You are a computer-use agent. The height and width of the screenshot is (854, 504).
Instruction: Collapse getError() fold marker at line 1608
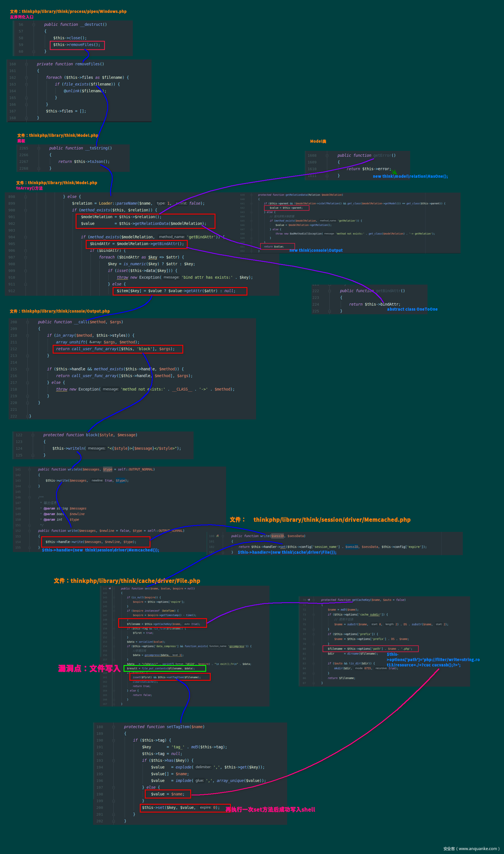(x=327, y=155)
